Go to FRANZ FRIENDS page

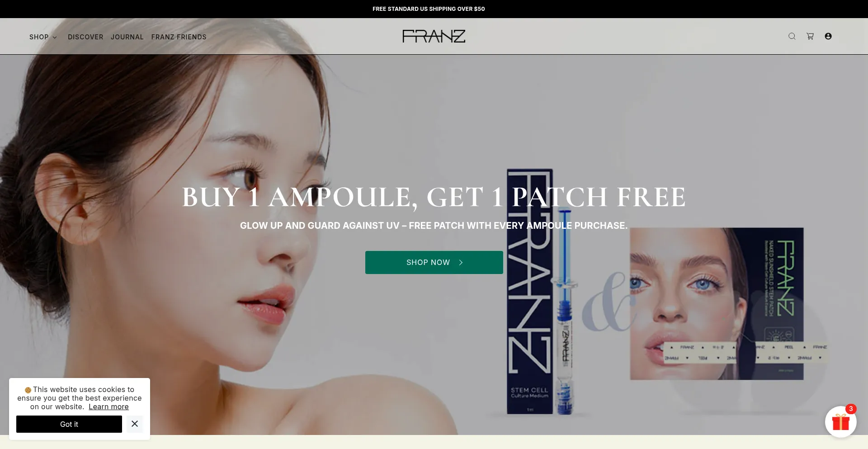click(179, 37)
